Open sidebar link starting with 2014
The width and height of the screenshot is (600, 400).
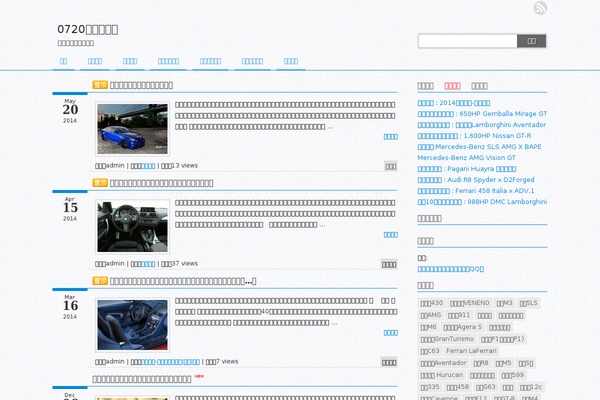454,103
